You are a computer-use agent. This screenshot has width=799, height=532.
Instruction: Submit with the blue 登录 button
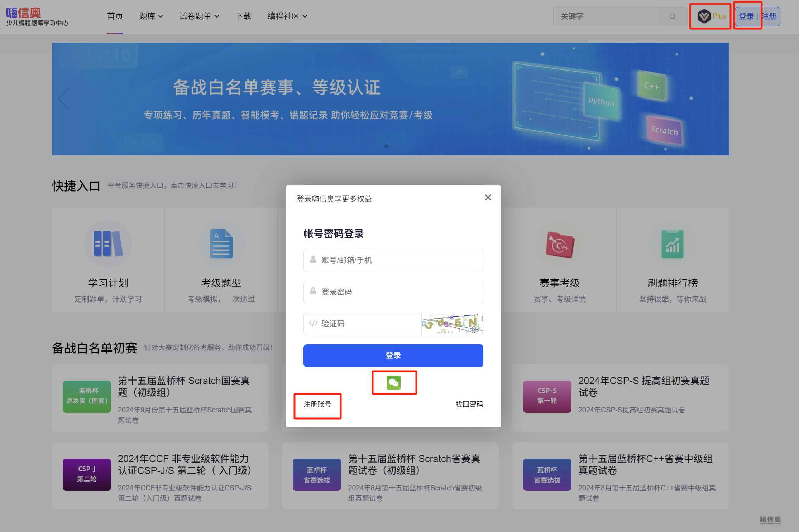click(393, 356)
